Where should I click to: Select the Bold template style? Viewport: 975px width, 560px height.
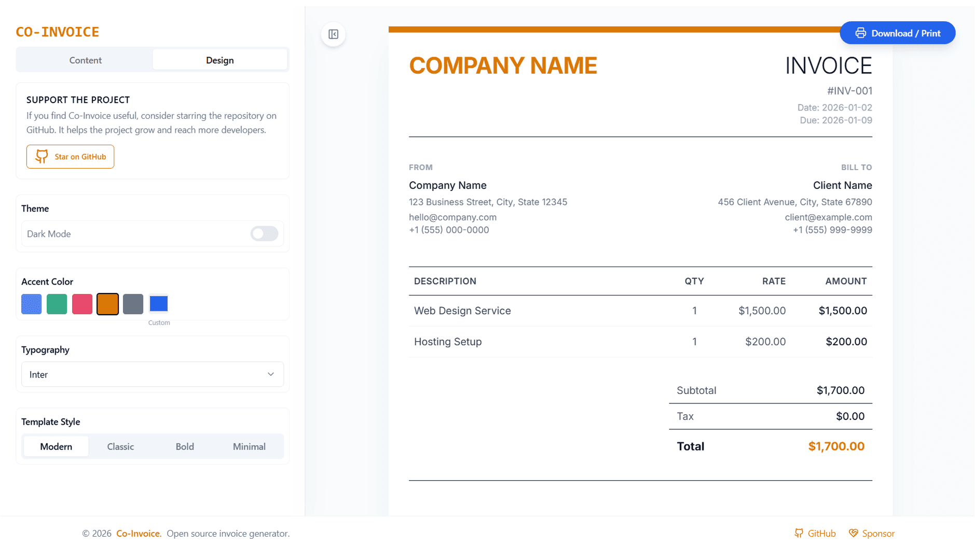pos(185,446)
